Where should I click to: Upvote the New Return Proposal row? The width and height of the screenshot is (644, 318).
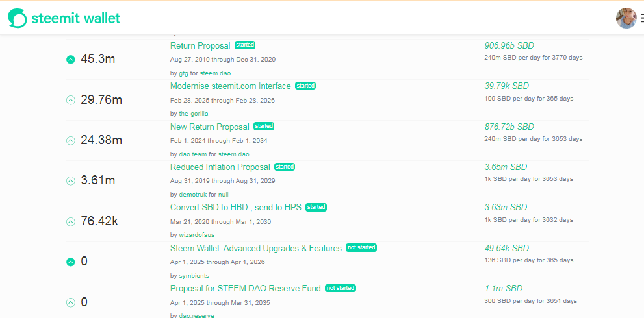tap(71, 141)
